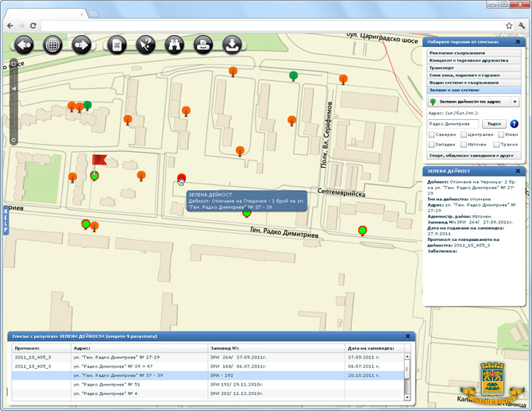Expand Концесии и търговски дружества section
Image resolution: width=532 pixels, height=411 pixels.
pos(474,60)
